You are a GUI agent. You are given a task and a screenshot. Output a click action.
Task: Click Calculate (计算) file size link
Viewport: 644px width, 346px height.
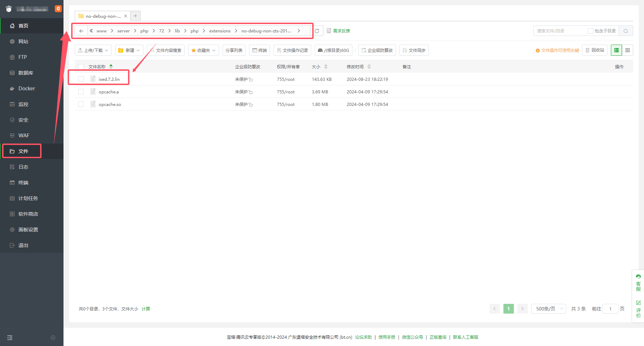pos(146,309)
